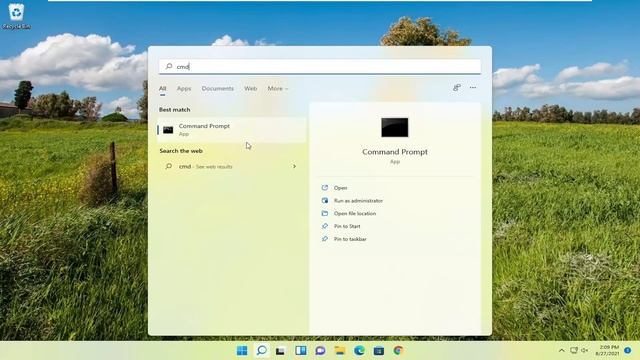640x360 pixels.
Task: Open the three-dot options menu
Action: tap(473, 87)
